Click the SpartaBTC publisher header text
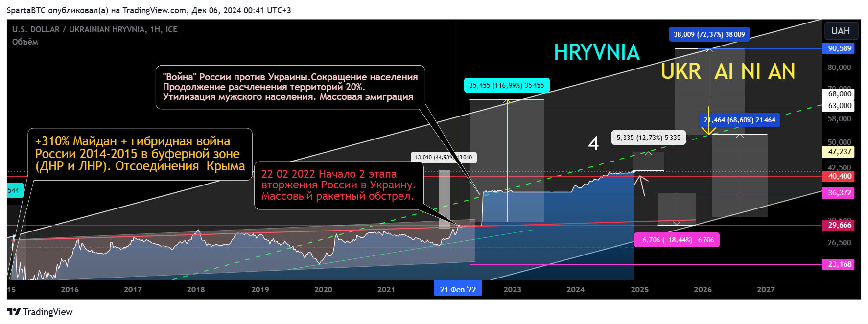The image size is (868, 324). (x=149, y=10)
